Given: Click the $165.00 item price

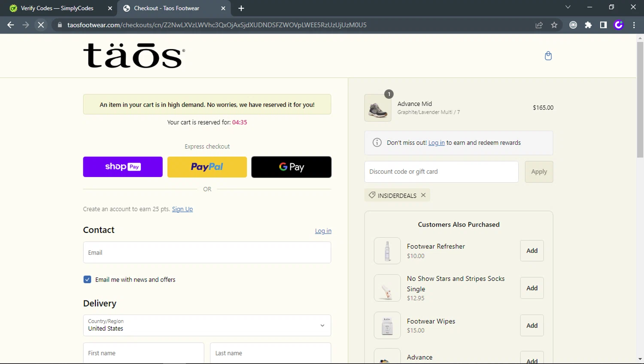Looking at the screenshot, I should [543, 107].
